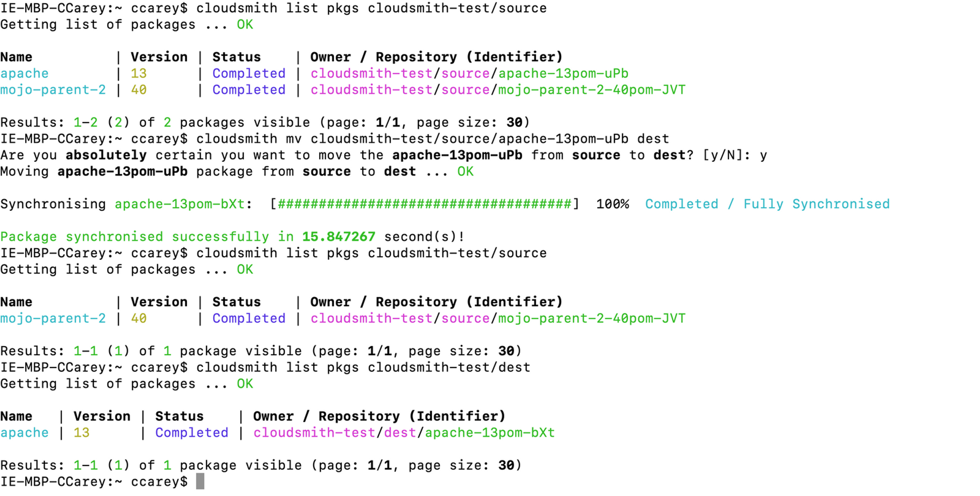Click the first 'apache' package name
This screenshot has height=496, width=980.
[25, 73]
